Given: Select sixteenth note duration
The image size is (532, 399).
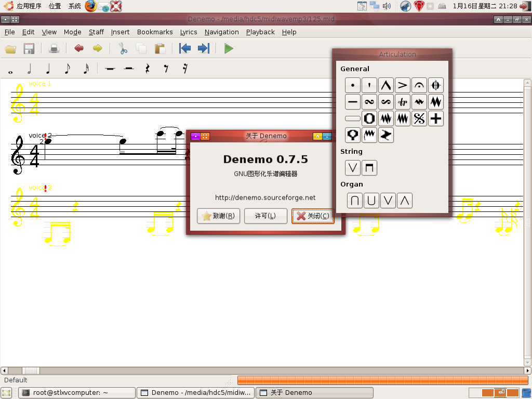Looking at the screenshot, I should tap(86, 69).
